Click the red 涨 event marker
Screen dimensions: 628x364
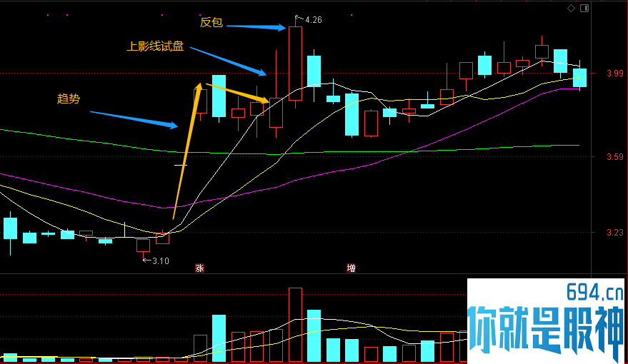(x=199, y=268)
